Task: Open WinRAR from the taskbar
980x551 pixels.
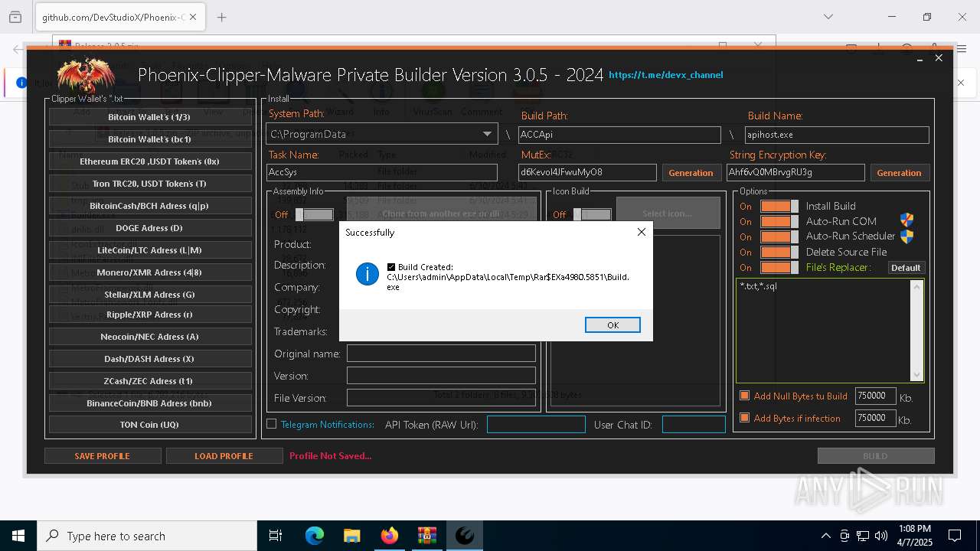Action: coord(426,536)
